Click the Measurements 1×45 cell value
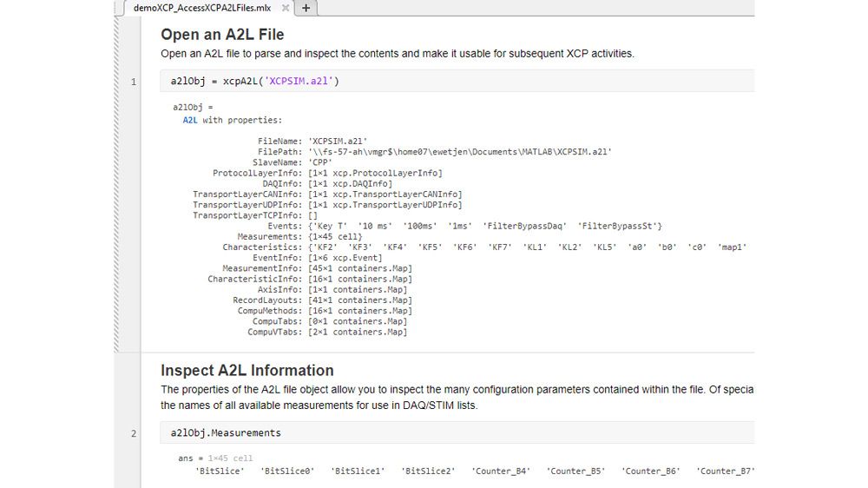Viewport: 868px width, 488px height. point(335,236)
